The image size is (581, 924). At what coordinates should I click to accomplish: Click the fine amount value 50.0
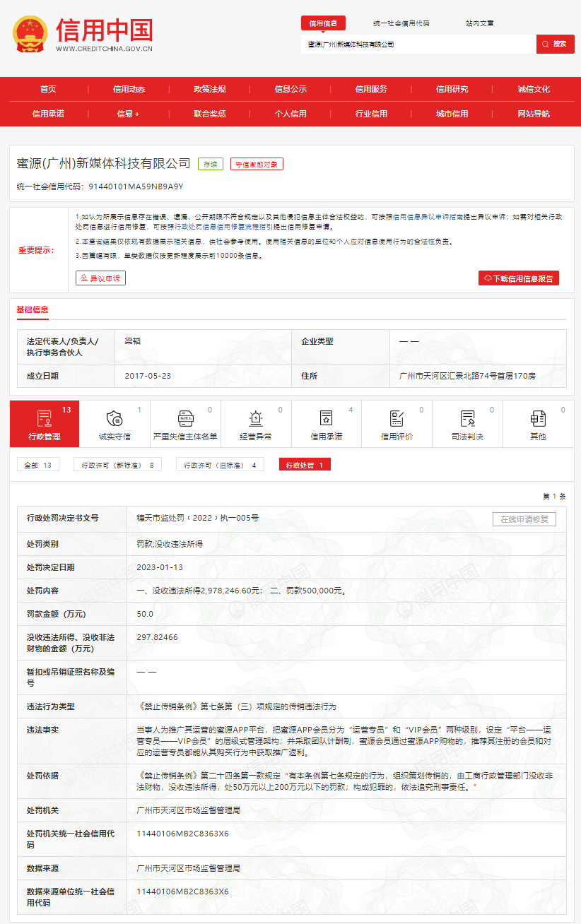145,614
